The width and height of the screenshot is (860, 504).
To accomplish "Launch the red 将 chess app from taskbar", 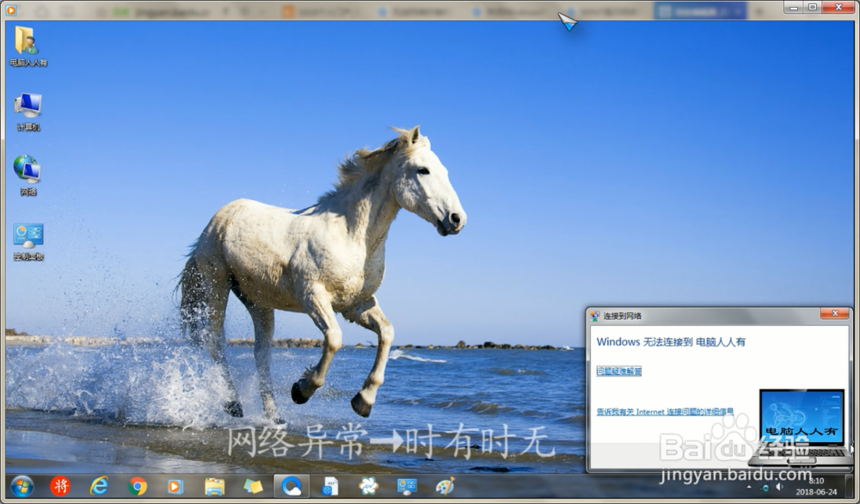I will [x=60, y=486].
